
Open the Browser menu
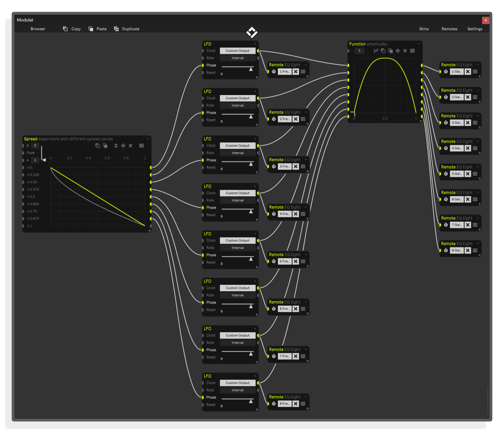(x=38, y=29)
